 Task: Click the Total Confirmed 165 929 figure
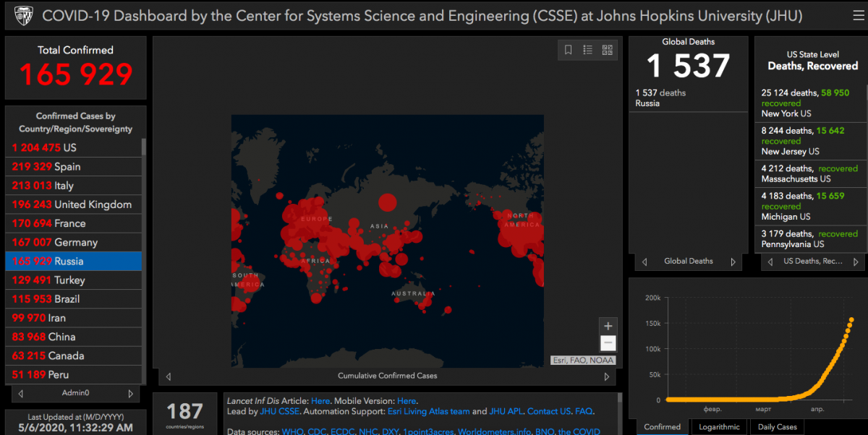pos(76,74)
